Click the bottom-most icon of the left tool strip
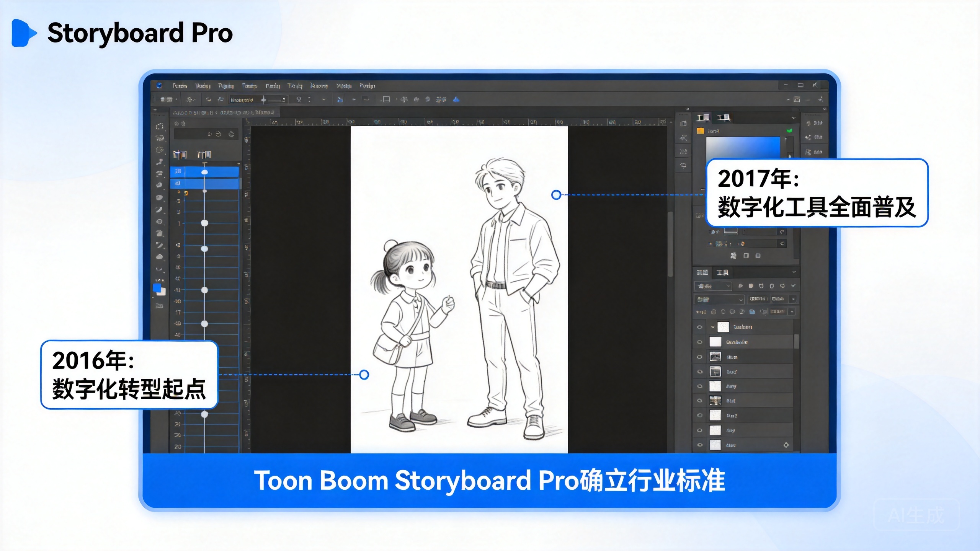This screenshot has height=551, width=980. click(x=160, y=305)
